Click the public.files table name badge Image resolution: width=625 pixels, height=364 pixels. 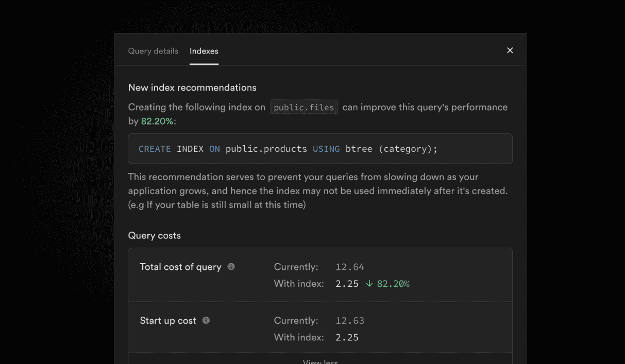pos(304,108)
